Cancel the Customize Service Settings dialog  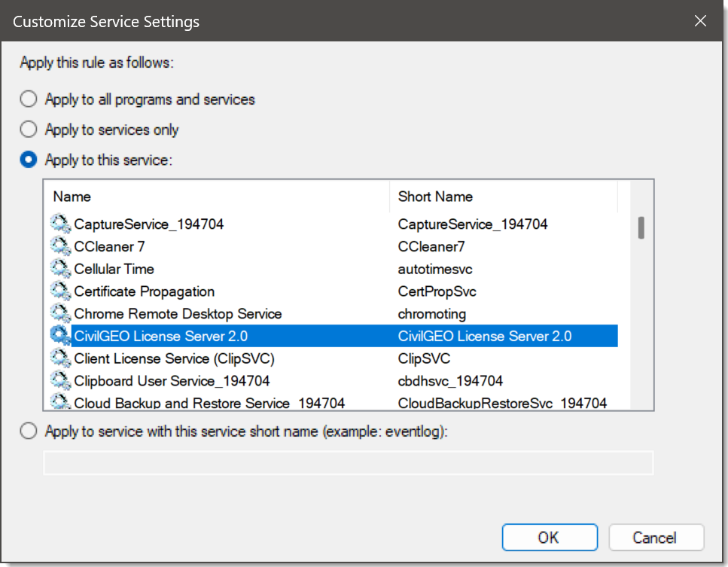pyautogui.click(x=656, y=538)
